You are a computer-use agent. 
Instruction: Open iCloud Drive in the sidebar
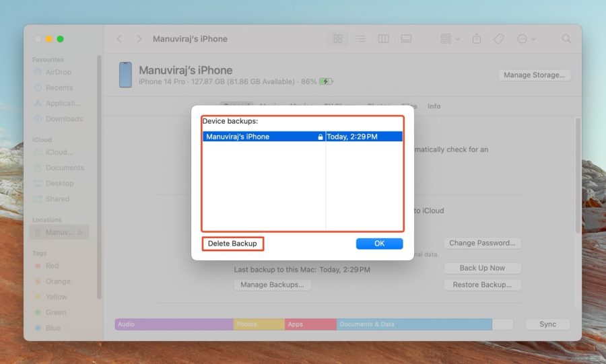tap(53, 152)
